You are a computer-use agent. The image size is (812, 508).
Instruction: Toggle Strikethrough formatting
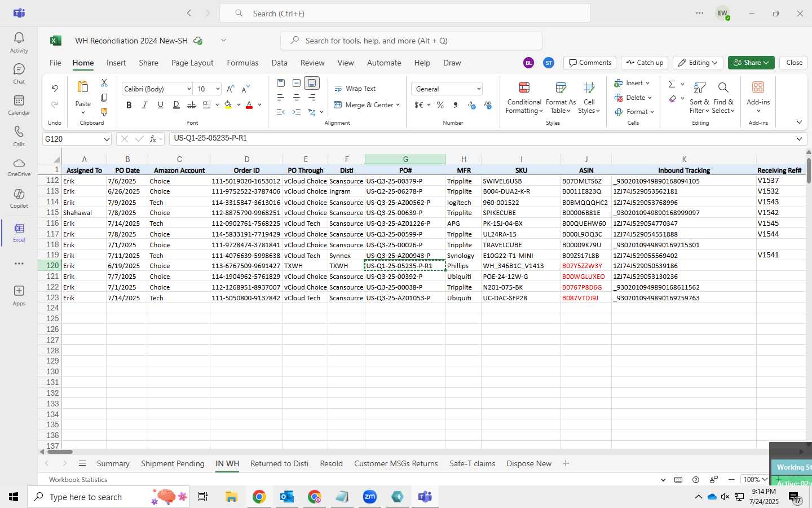pos(192,105)
